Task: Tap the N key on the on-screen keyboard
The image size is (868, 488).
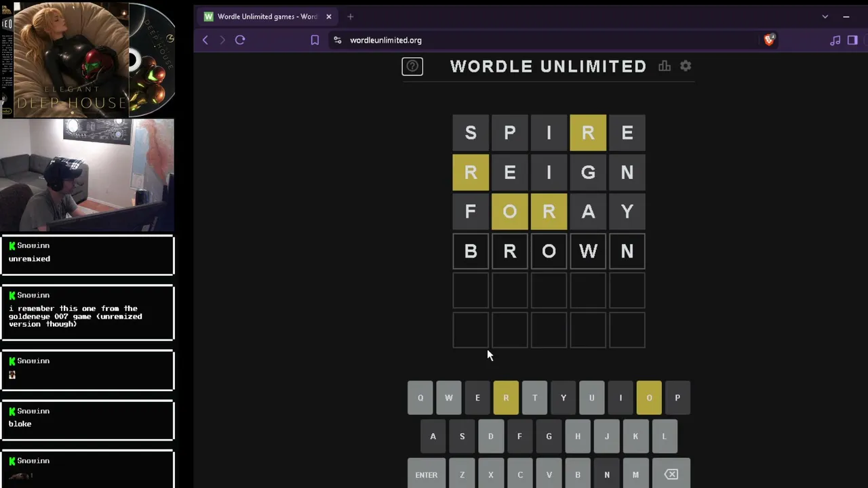Action: [x=607, y=474]
